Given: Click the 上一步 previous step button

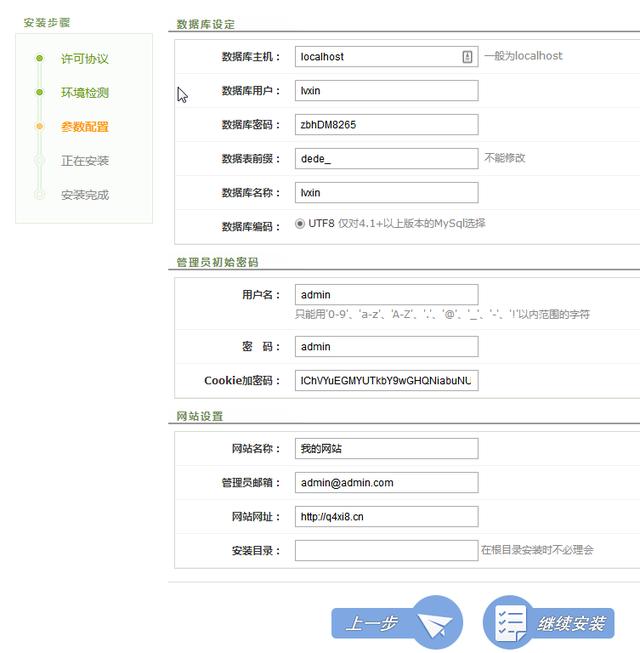Looking at the screenshot, I should (x=397, y=623).
